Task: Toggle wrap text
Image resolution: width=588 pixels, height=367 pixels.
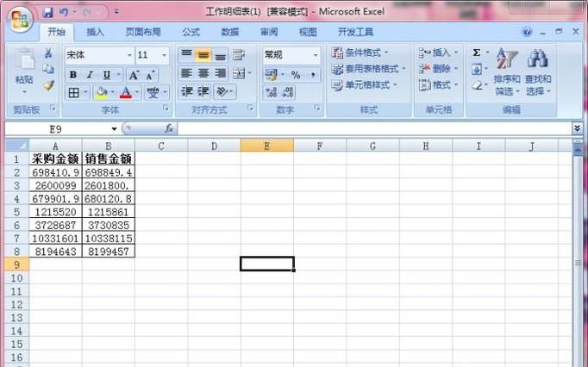Action: 239,55
